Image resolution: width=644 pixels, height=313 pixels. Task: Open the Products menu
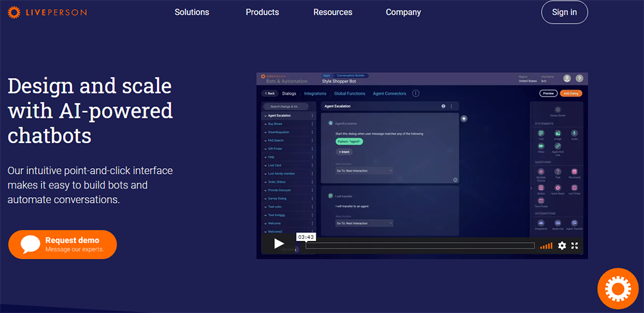coord(263,12)
